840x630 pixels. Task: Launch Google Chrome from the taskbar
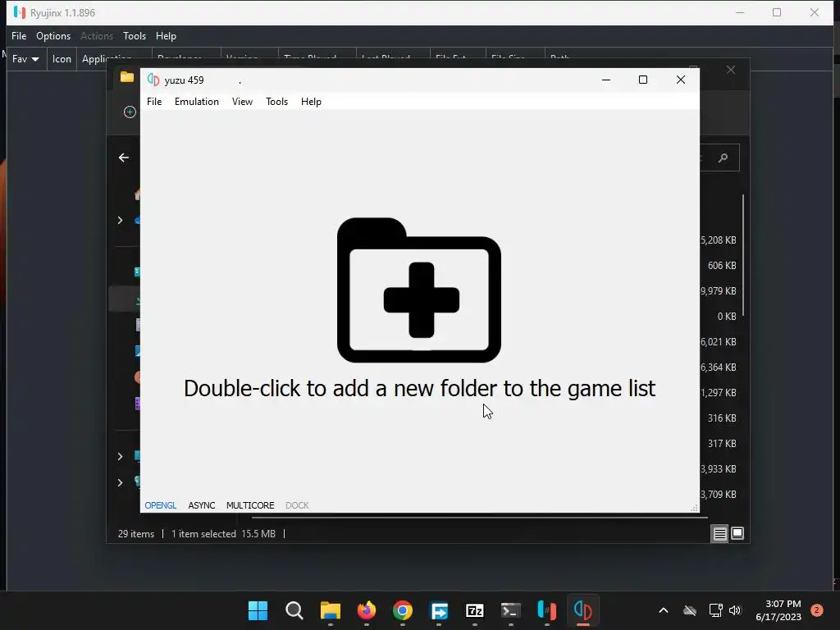[403, 610]
